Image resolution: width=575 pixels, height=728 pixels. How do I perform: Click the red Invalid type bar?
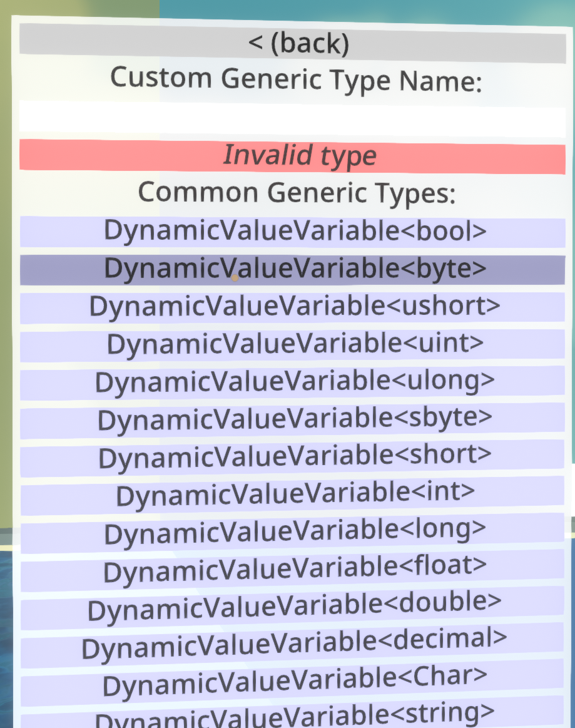pyautogui.click(x=292, y=157)
